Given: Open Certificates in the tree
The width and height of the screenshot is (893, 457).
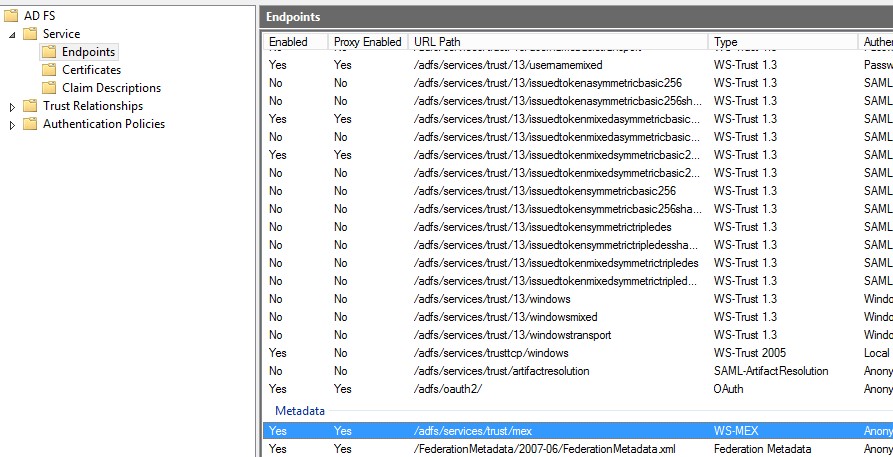Looking at the screenshot, I should pos(92,70).
